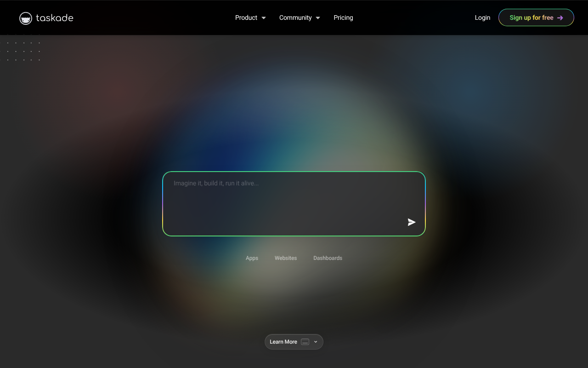Click inside the Imagine it prompt field
This screenshot has height=368, width=588.
294,203
